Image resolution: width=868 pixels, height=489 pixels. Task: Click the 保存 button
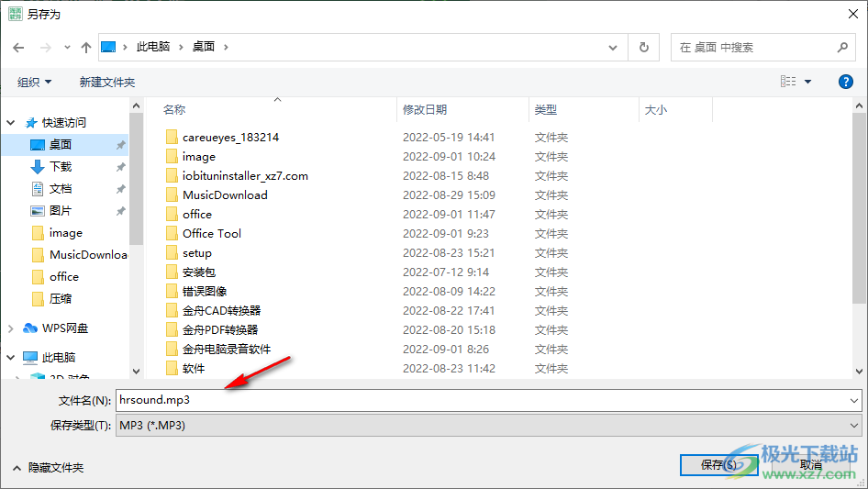coord(718,465)
